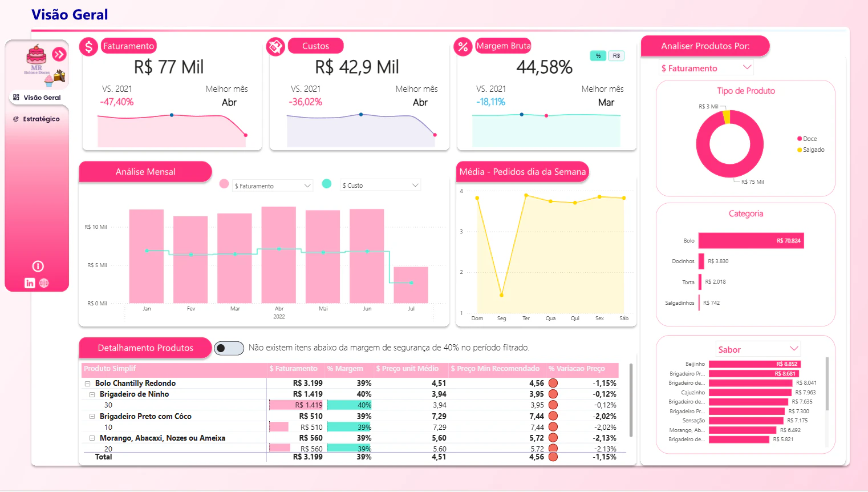This screenshot has height=492, width=868.
Task: Expand the sidebar with double-arrow icon
Action: coord(59,54)
